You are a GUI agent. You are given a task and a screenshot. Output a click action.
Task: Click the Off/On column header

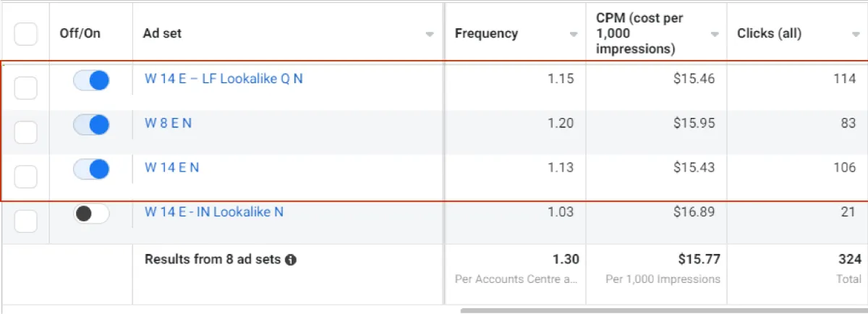[x=80, y=33]
